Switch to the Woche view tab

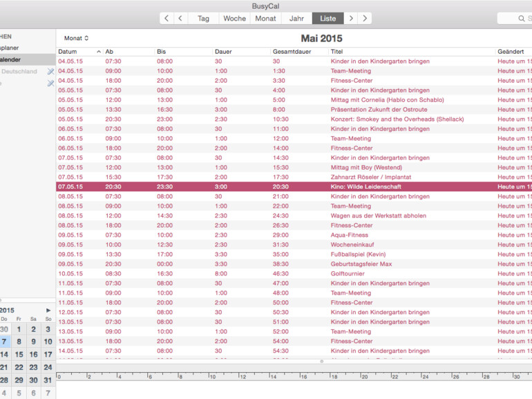(x=234, y=19)
